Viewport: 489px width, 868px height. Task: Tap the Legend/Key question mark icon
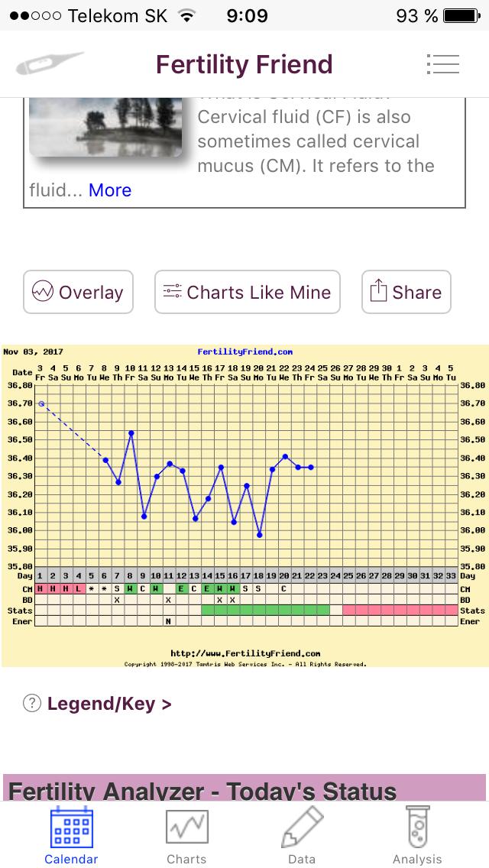(31, 704)
